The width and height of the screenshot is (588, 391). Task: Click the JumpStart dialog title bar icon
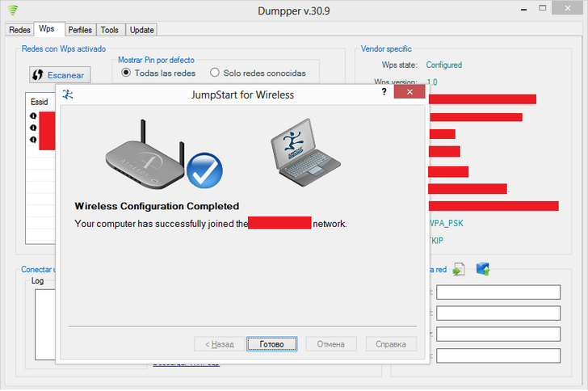coord(68,95)
